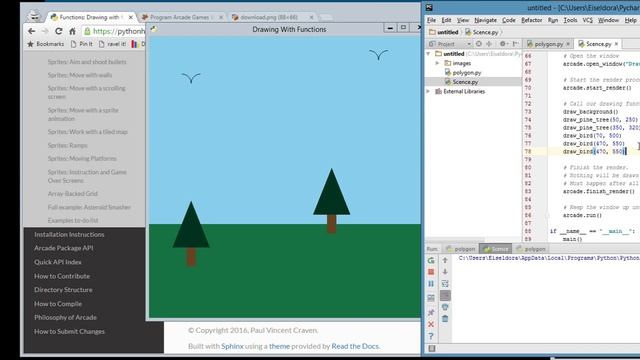Open Run panel help question mark

tap(431, 336)
